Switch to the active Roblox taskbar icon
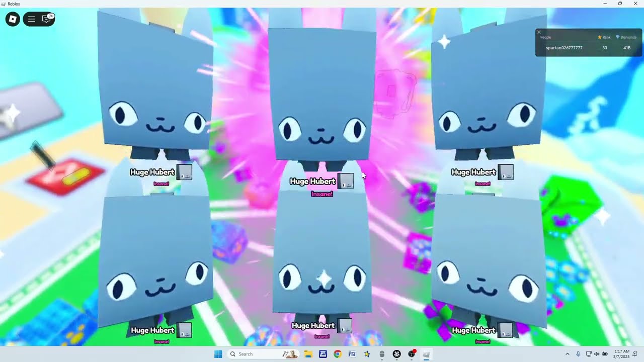The width and height of the screenshot is (644, 362). (426, 354)
